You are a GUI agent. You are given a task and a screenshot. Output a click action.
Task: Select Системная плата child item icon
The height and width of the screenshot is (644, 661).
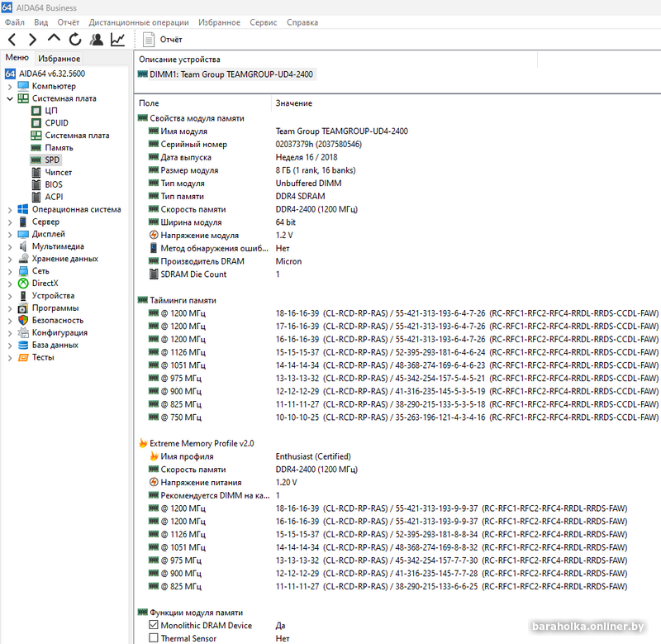point(36,136)
